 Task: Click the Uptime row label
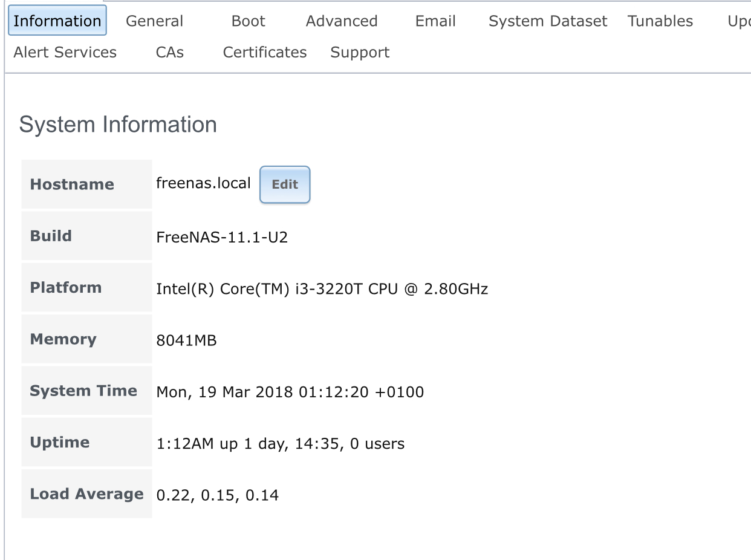click(60, 443)
